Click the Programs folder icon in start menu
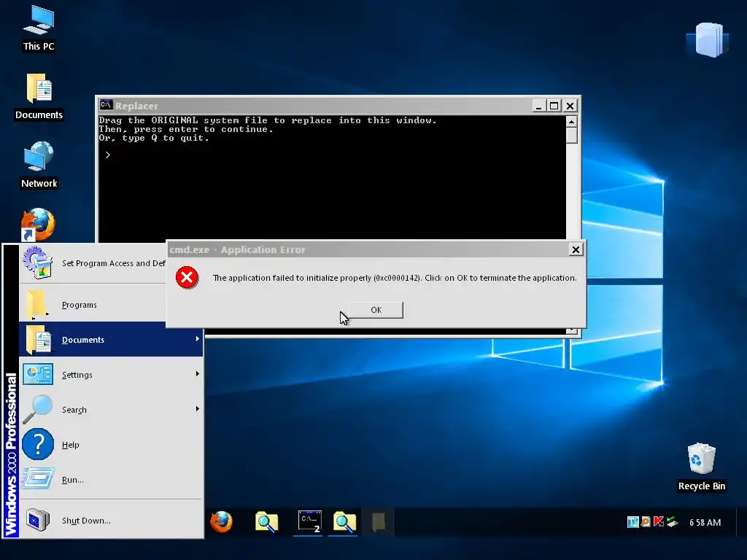This screenshot has height=560, width=747. click(x=37, y=304)
